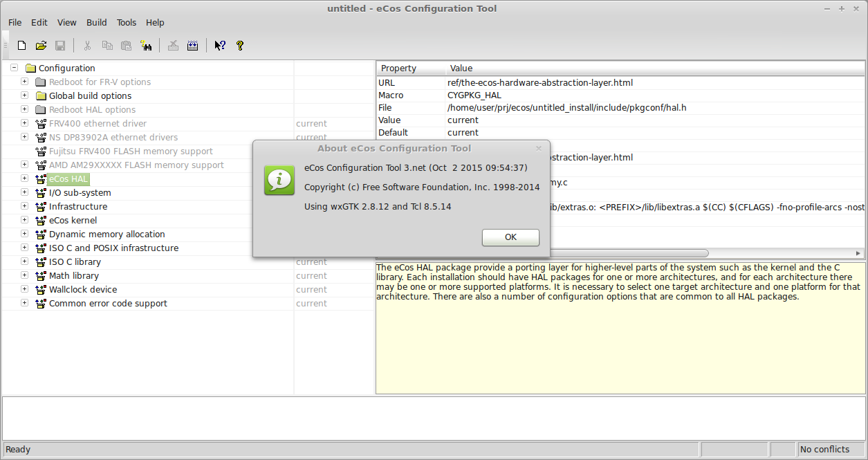The height and width of the screenshot is (460, 868).
Task: Click the Fujitsu FRV400 FLASH package icon
Action: click(x=41, y=151)
